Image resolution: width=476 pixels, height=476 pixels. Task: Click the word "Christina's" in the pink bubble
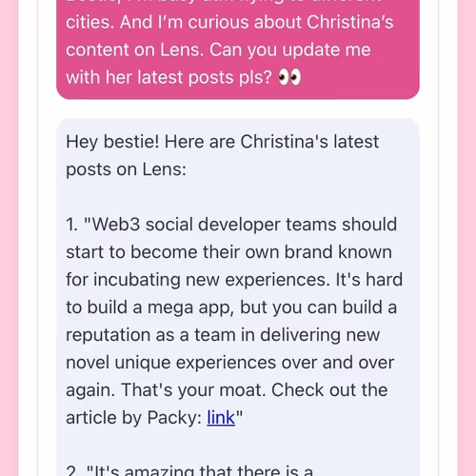coord(349,22)
